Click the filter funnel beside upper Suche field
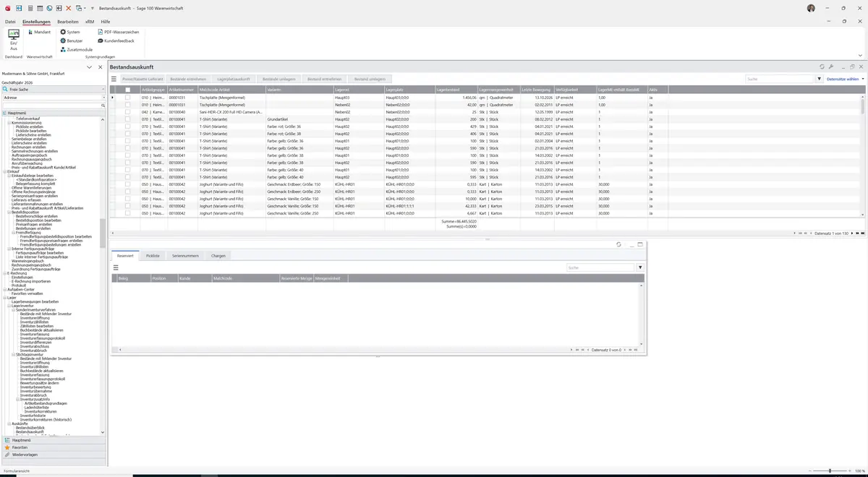This screenshot has height=477, width=868. pos(820,79)
